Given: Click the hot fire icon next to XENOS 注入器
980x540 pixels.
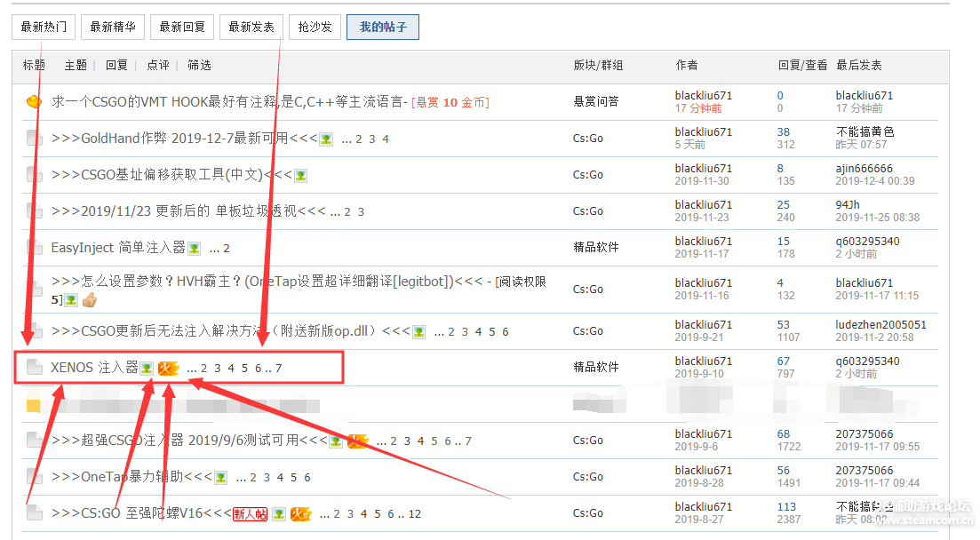Looking at the screenshot, I should click(168, 368).
